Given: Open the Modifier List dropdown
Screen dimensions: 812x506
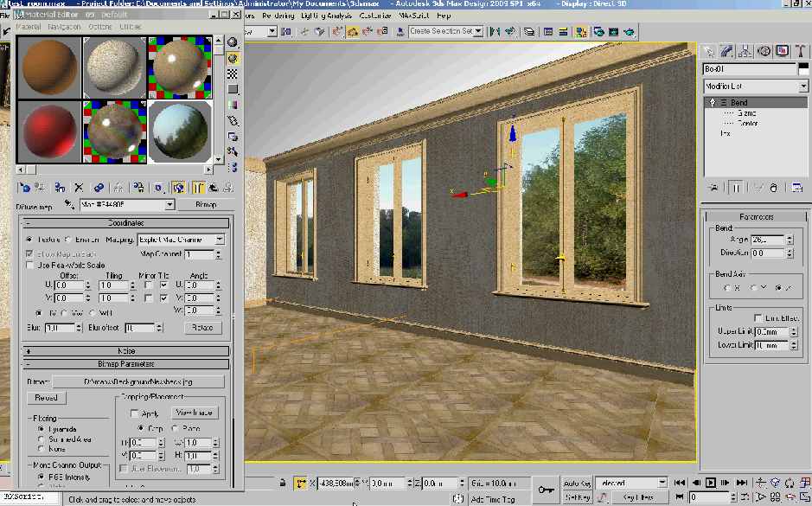Looking at the screenshot, I should pos(803,86).
